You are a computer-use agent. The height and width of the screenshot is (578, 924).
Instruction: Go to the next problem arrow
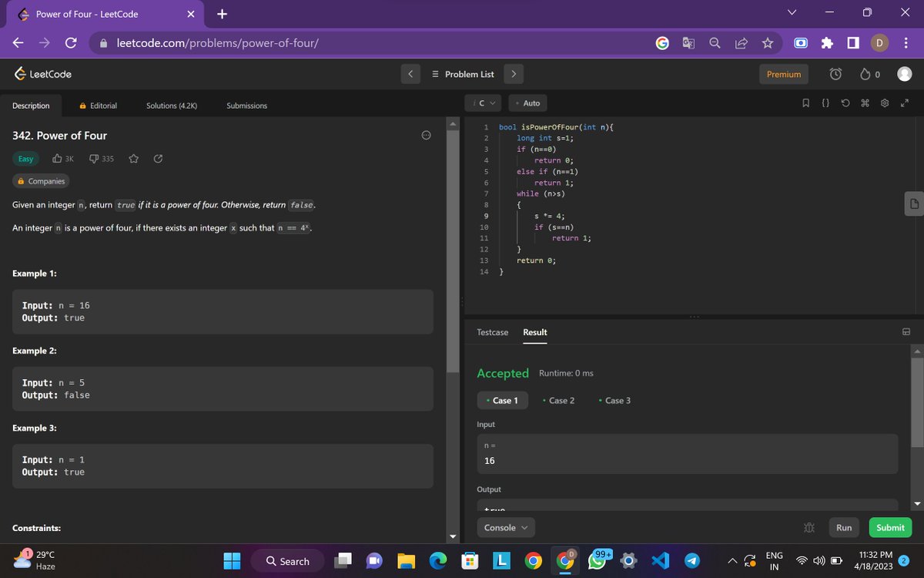click(x=514, y=74)
